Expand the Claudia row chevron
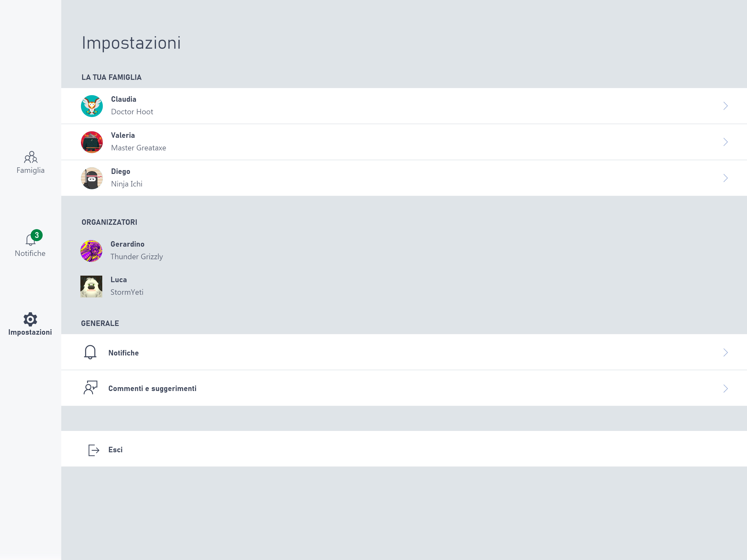This screenshot has width=747, height=560. [x=725, y=106]
